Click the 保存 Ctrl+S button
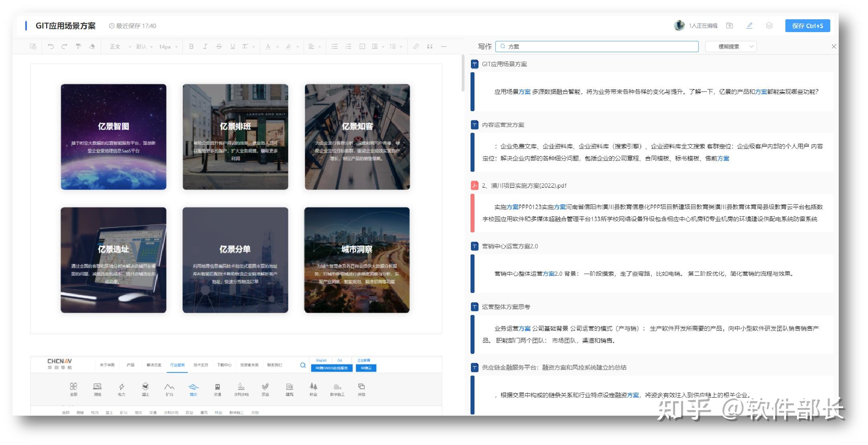This screenshot has width=868, height=445. click(807, 26)
